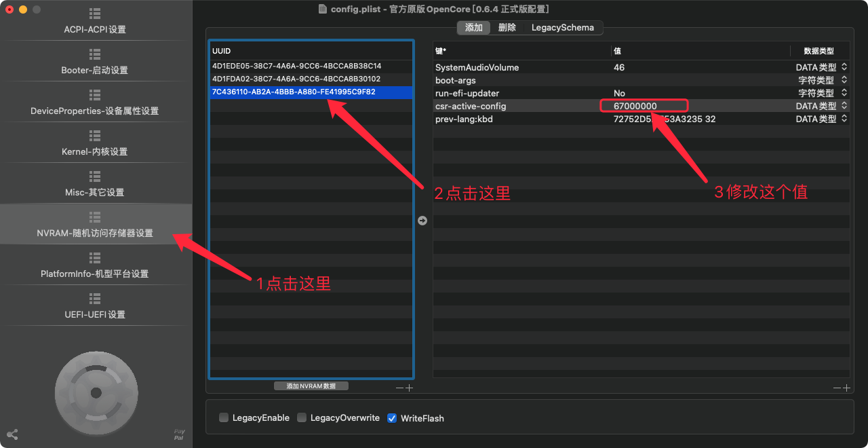Click the PayPal donate icon
Screen dimensions: 868x448
coord(179,434)
